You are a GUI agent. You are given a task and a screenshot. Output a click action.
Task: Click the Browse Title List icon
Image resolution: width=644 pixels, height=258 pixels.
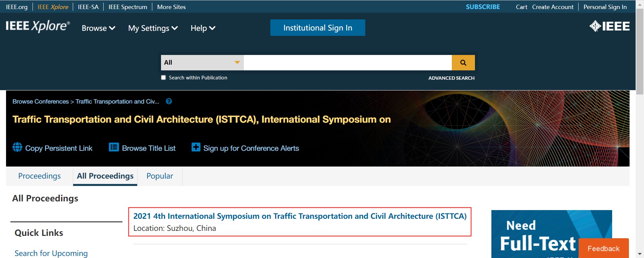coord(114,147)
